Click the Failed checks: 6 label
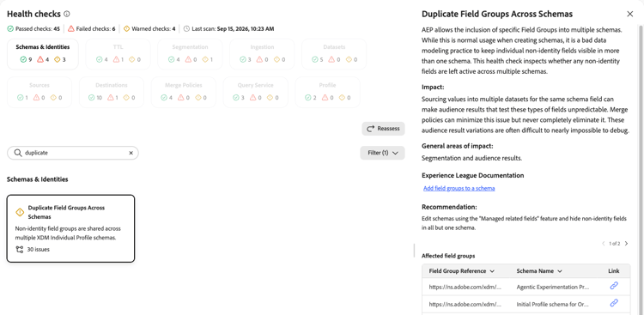 point(95,28)
